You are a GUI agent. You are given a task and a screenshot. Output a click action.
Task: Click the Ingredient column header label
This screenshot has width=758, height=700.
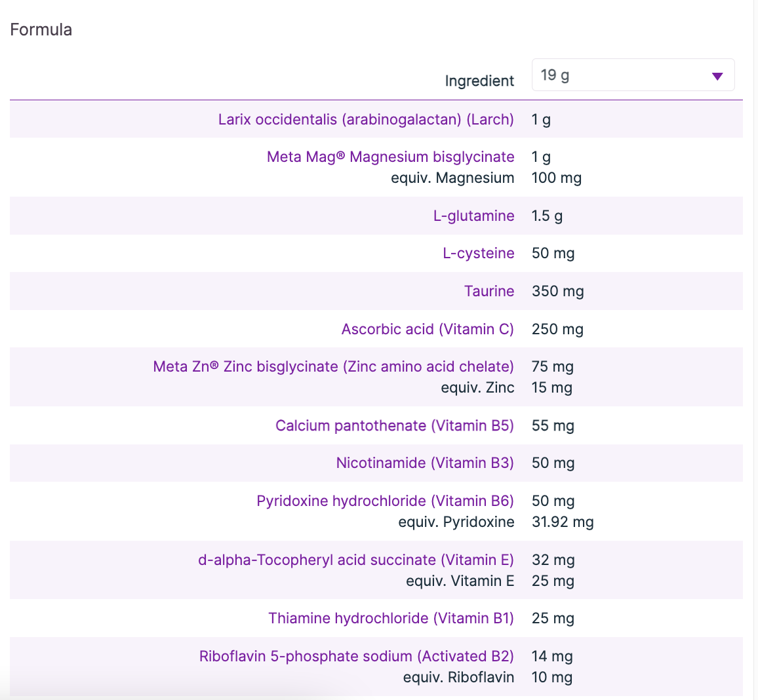tap(479, 81)
